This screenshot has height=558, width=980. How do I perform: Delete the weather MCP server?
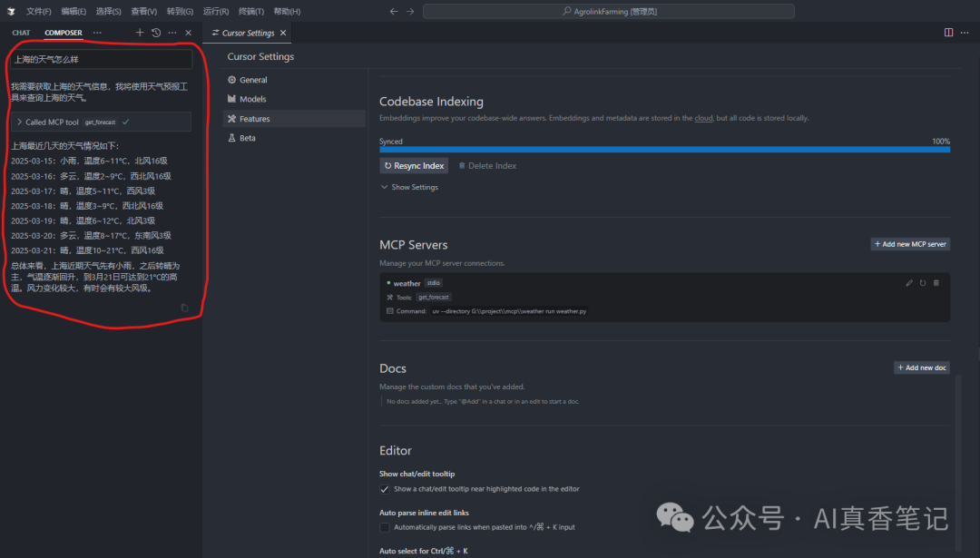[x=936, y=283]
